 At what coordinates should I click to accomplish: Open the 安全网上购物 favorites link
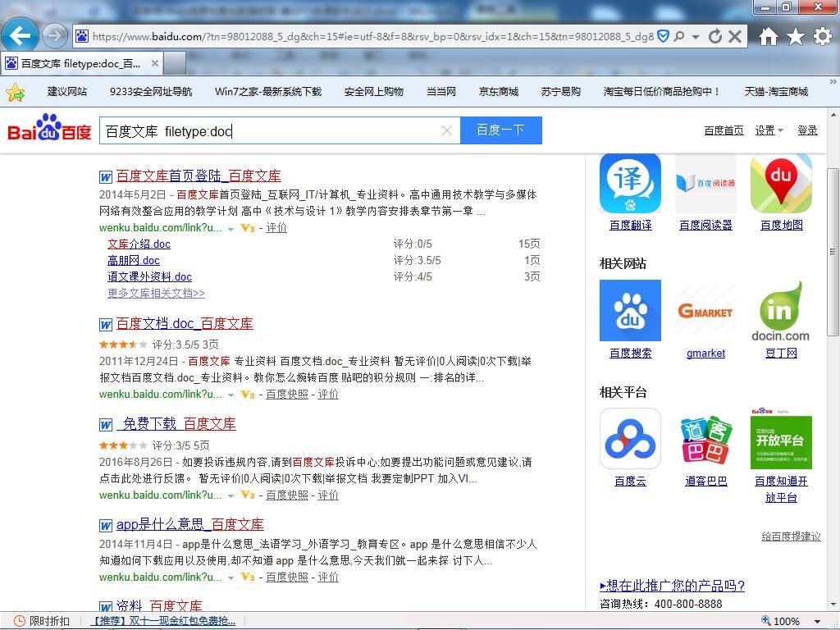(x=373, y=92)
